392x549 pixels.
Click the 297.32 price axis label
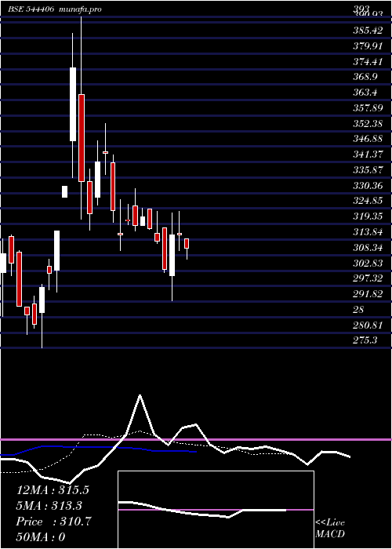368,278
